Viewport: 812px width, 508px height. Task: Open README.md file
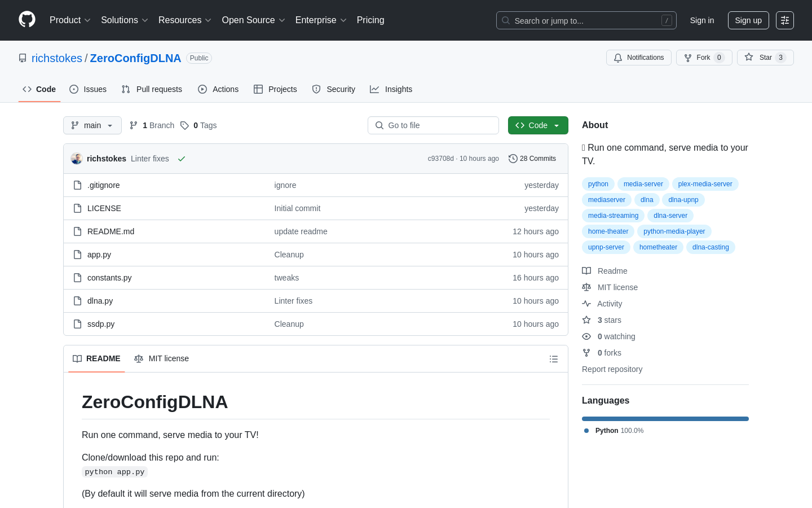pyautogui.click(x=111, y=231)
